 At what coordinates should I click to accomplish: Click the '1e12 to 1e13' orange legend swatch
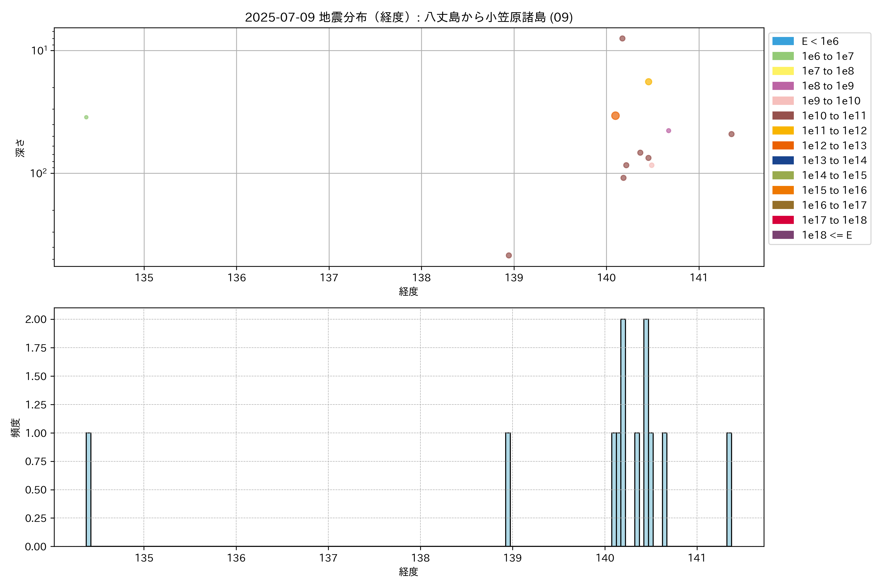click(x=783, y=146)
